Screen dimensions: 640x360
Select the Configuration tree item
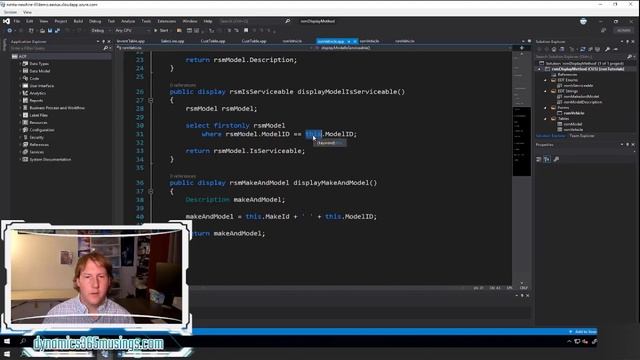point(42,130)
